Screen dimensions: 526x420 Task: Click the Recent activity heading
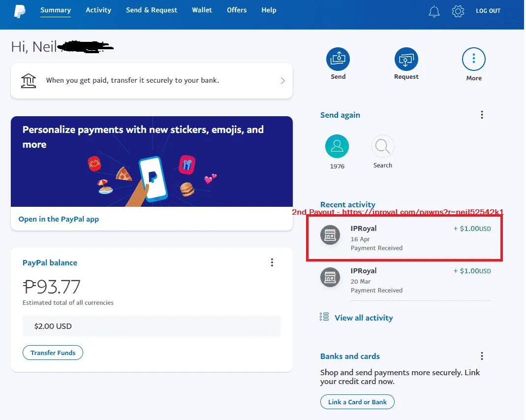(x=347, y=204)
